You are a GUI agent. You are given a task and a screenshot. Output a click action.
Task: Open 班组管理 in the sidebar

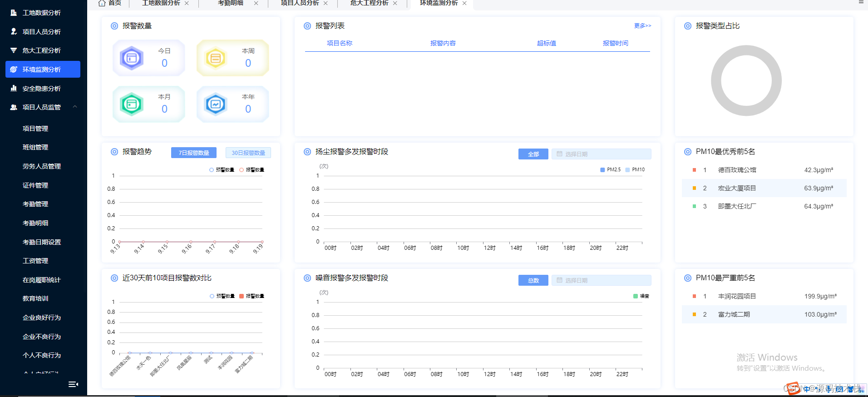click(x=35, y=147)
